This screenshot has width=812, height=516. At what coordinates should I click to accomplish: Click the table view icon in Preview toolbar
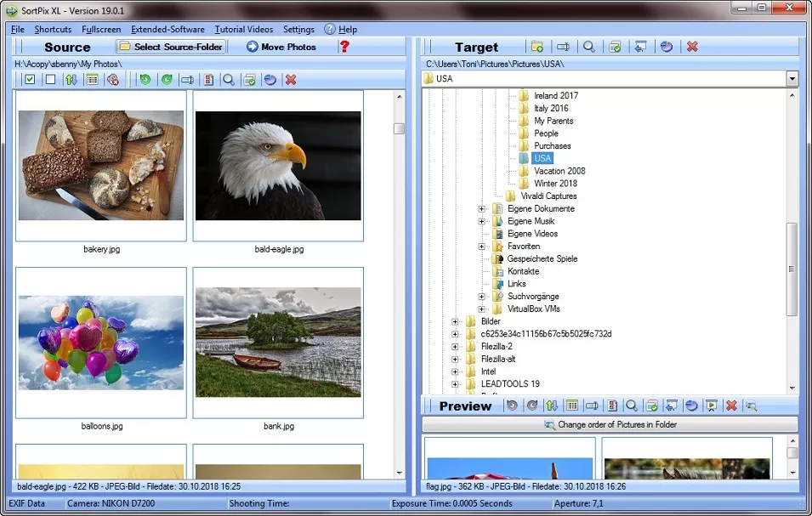(x=572, y=405)
